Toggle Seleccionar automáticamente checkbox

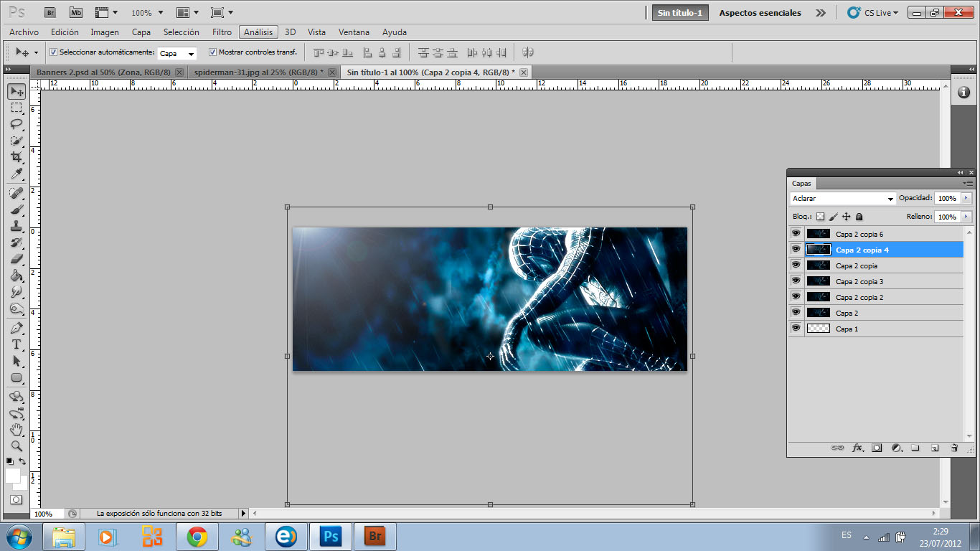point(53,52)
